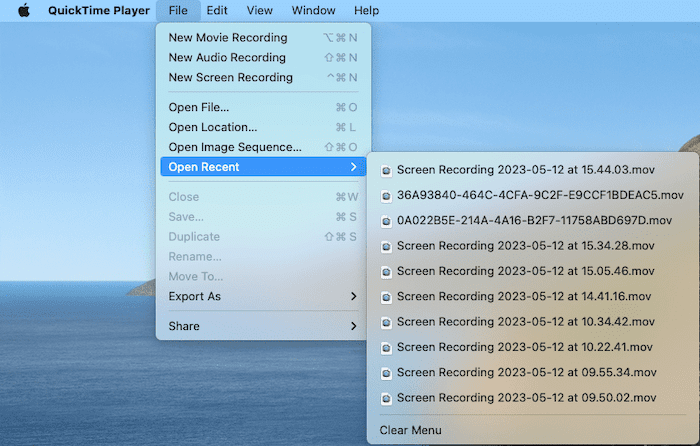Expand the Open Recent submenu arrow

coord(353,167)
